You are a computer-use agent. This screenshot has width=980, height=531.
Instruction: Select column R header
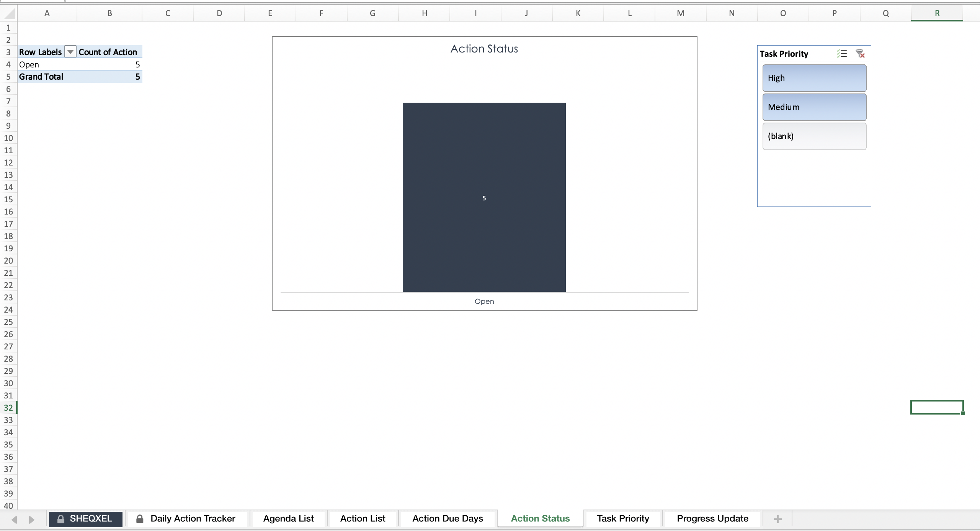point(937,13)
